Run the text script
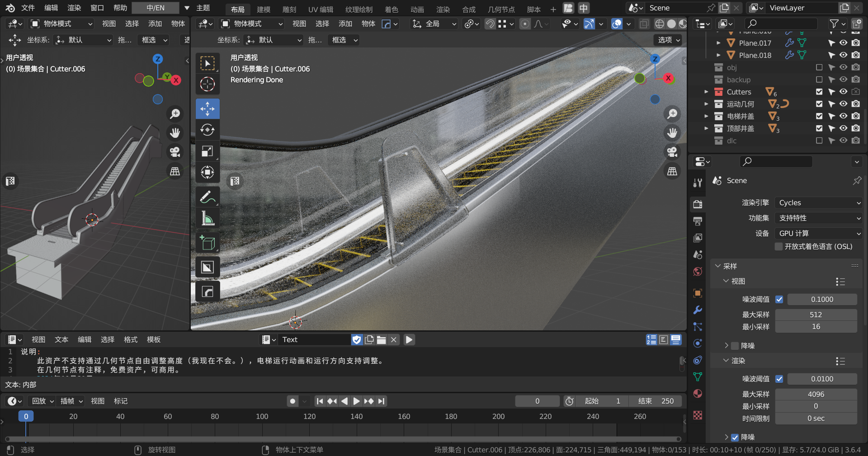 click(x=409, y=339)
